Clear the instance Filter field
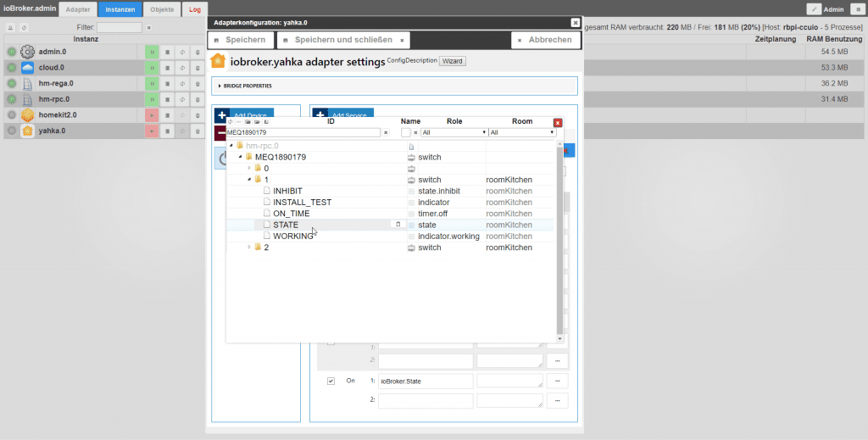This screenshot has width=868, height=440. tap(149, 28)
